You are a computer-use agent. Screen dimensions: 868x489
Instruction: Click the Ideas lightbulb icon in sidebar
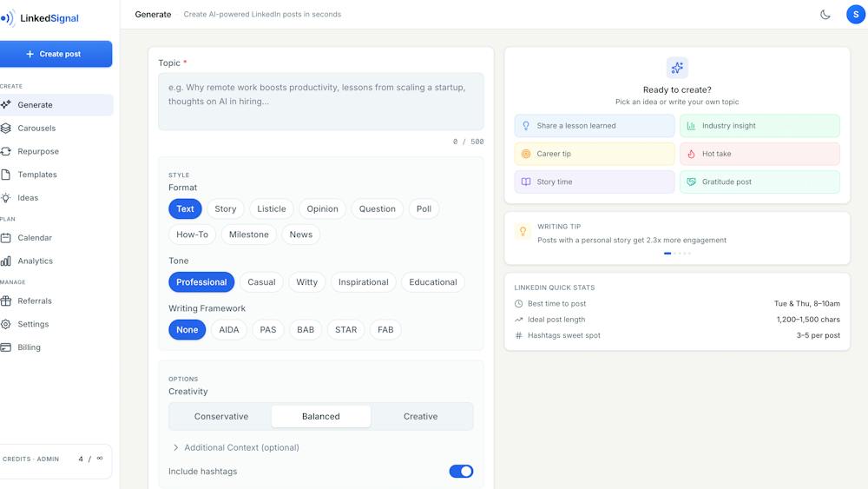click(x=6, y=198)
